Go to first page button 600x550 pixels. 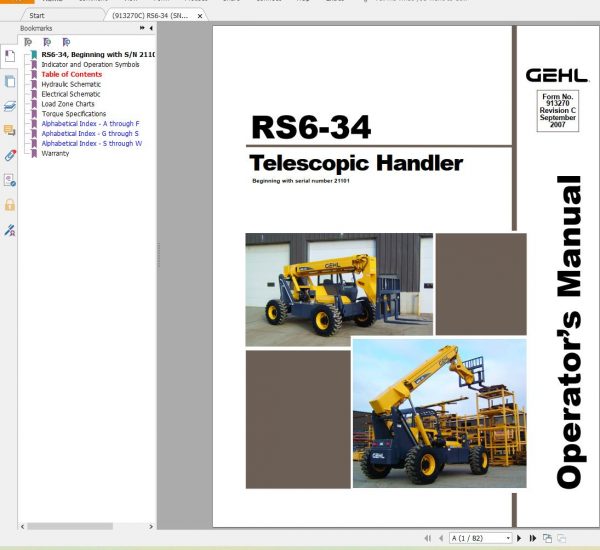pyautogui.click(x=427, y=538)
